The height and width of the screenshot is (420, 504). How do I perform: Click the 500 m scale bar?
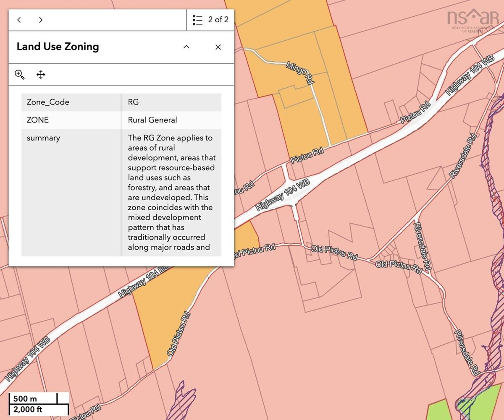[33, 398]
